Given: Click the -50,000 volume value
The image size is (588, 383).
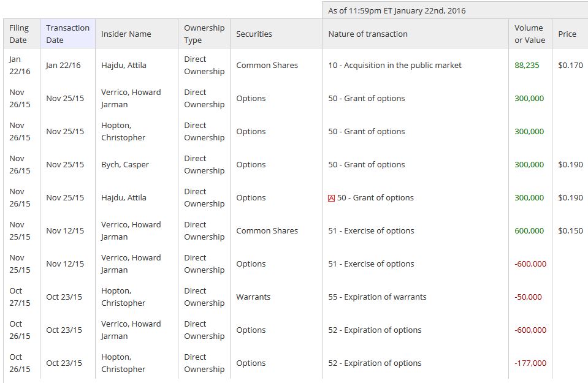Looking at the screenshot, I should (528, 297).
